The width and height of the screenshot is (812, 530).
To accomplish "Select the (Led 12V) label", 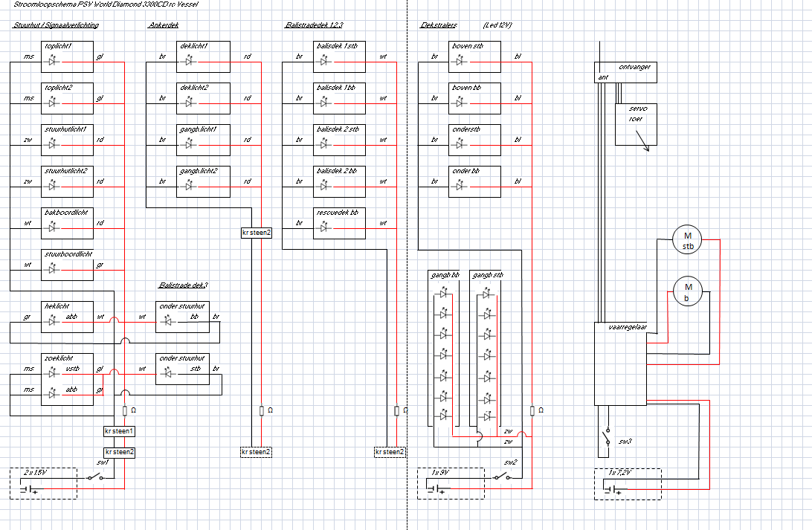I will click(x=497, y=25).
